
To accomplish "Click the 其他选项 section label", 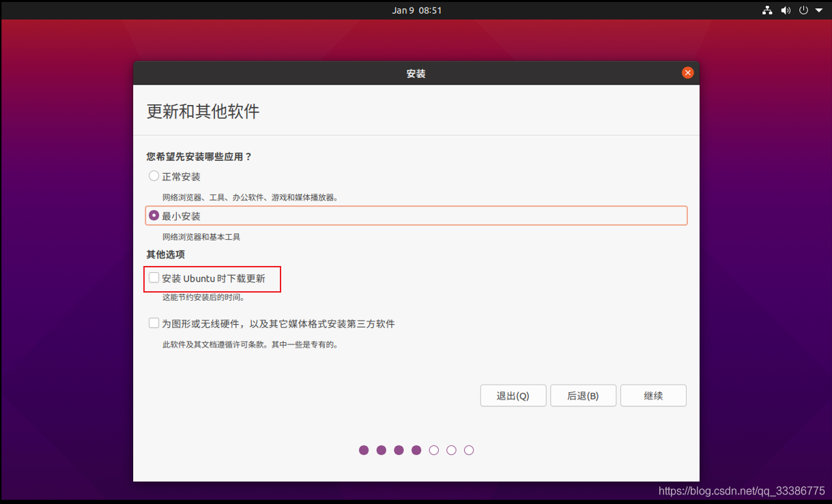I will [x=166, y=254].
